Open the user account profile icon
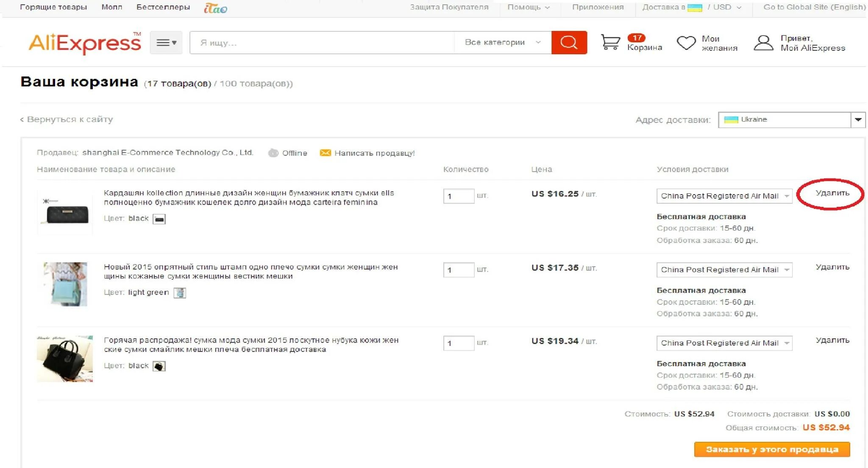 pyautogui.click(x=763, y=43)
